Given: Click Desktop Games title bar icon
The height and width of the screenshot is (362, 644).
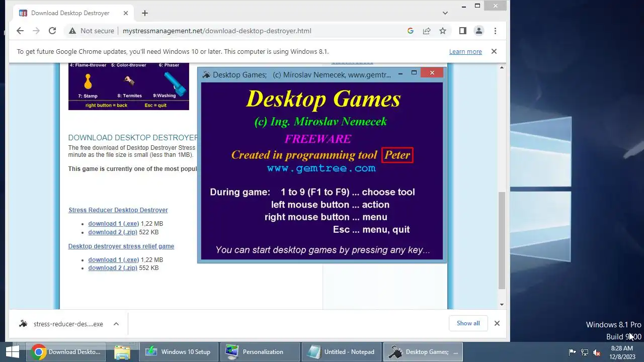Looking at the screenshot, I should 206,74.
